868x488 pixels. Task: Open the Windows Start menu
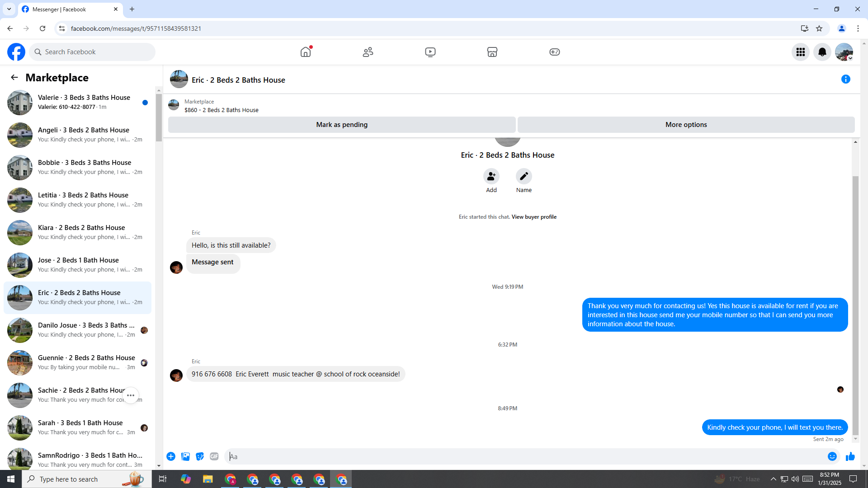[11, 479]
